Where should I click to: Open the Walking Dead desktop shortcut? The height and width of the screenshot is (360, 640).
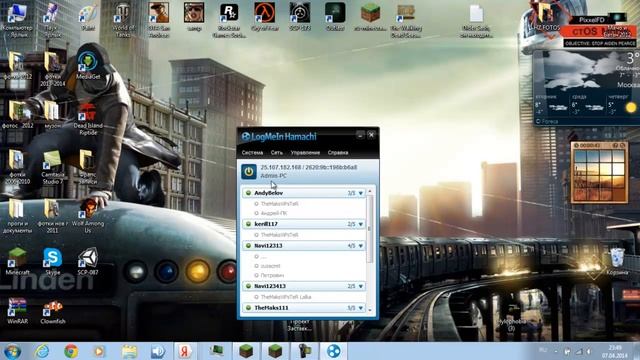tap(406, 20)
